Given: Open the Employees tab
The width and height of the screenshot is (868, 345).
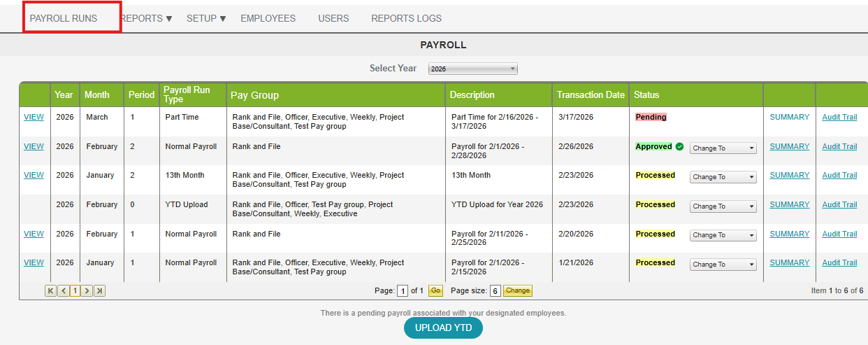Looking at the screenshot, I should pos(268,18).
